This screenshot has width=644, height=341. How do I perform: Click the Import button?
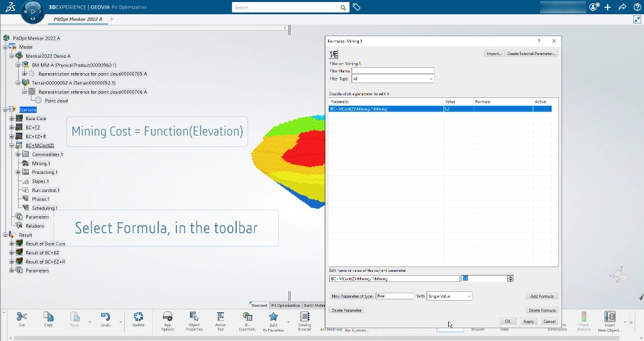tap(494, 54)
